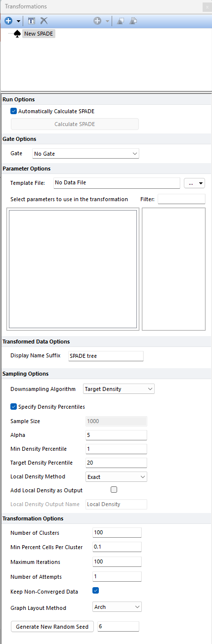Enable Add Local Density as Output
212x644 pixels.
(114, 490)
